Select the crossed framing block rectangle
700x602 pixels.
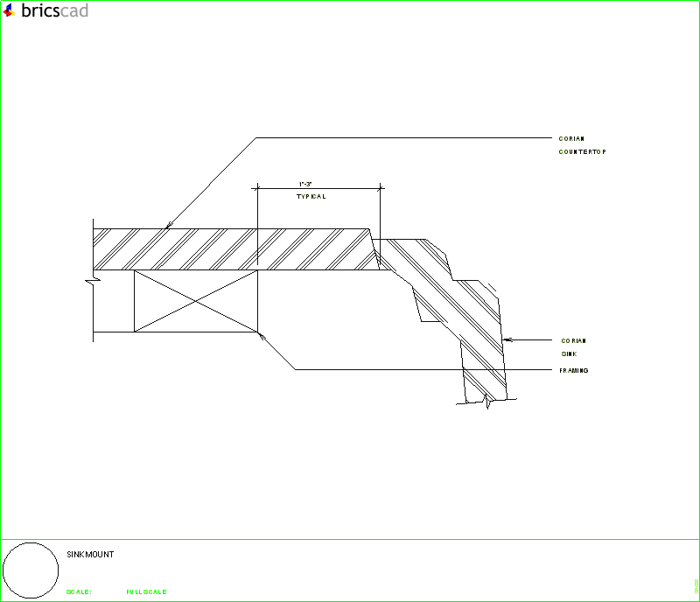click(196, 301)
